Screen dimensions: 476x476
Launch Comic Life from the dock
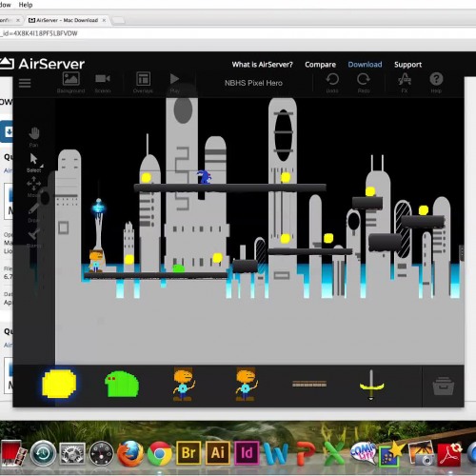(x=364, y=453)
